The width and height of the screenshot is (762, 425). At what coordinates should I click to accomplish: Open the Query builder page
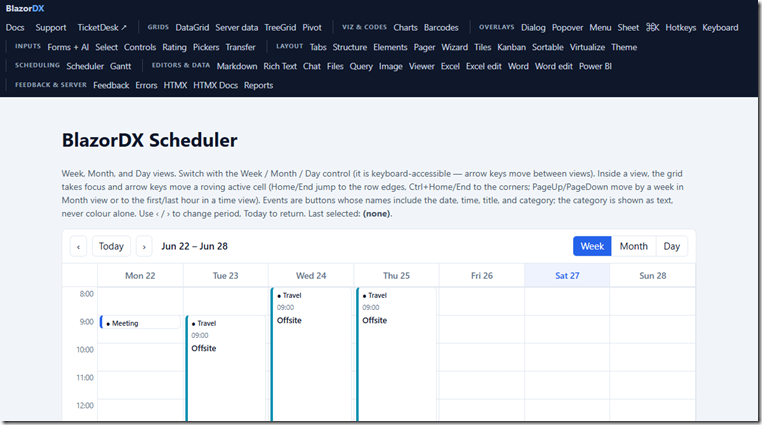tap(361, 66)
